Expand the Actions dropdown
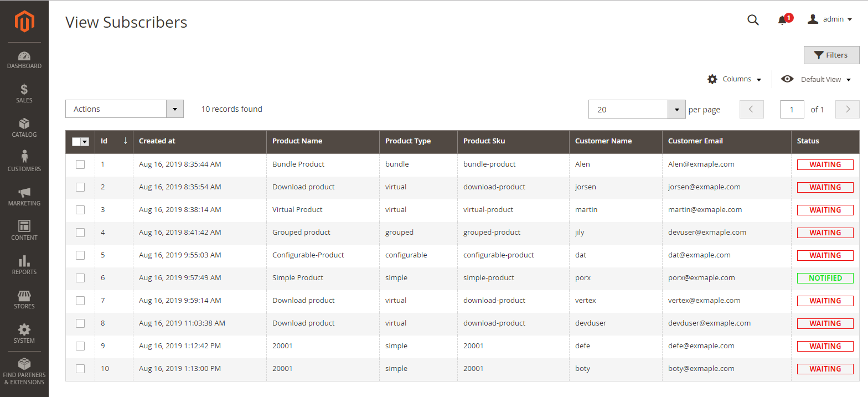This screenshot has width=868, height=397. coord(124,109)
